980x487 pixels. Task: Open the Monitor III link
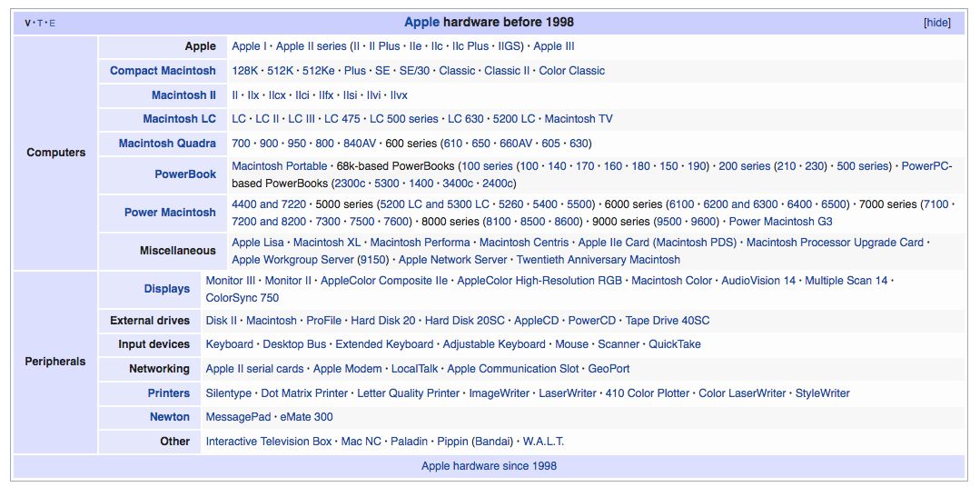(x=231, y=281)
